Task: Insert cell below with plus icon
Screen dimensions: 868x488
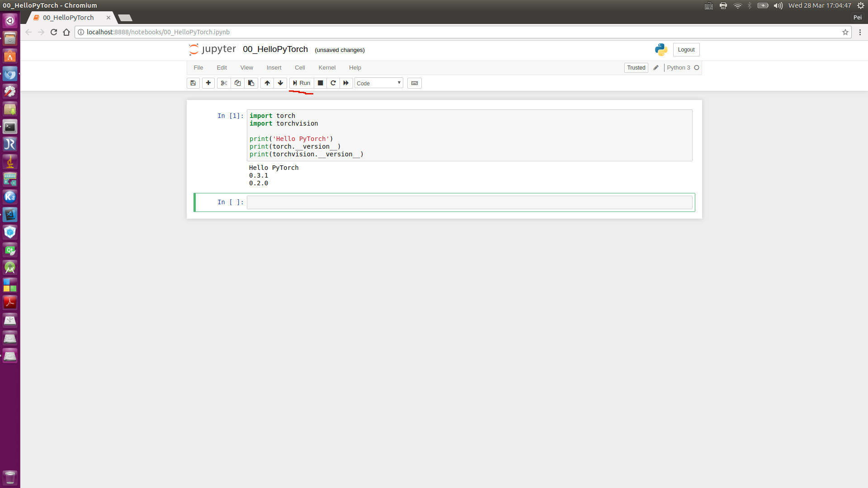Action: point(208,83)
